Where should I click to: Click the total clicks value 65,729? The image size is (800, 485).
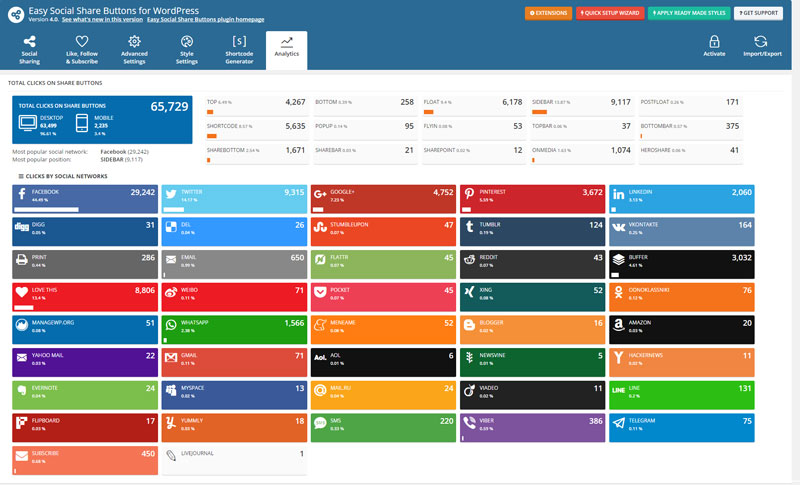tap(169, 106)
